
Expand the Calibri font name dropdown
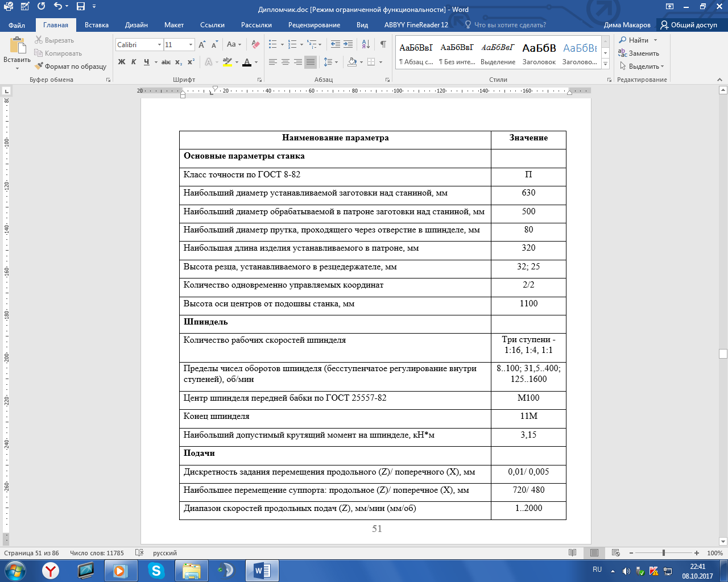click(x=159, y=45)
